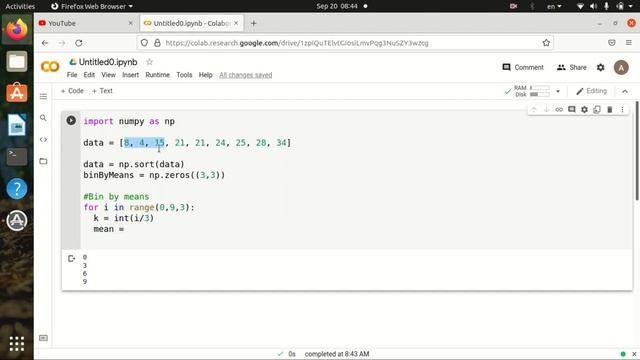Open the Tools menu
The width and height of the screenshot is (640, 360).
[x=184, y=75]
